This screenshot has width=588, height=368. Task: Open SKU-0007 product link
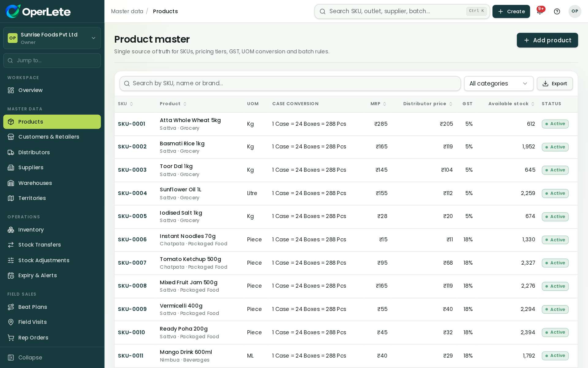click(132, 263)
